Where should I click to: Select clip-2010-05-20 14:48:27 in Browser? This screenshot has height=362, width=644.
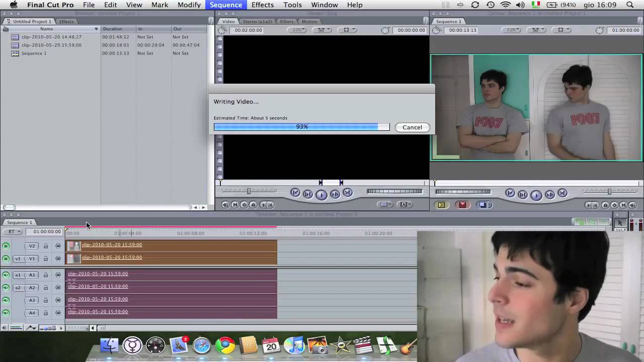51,37
